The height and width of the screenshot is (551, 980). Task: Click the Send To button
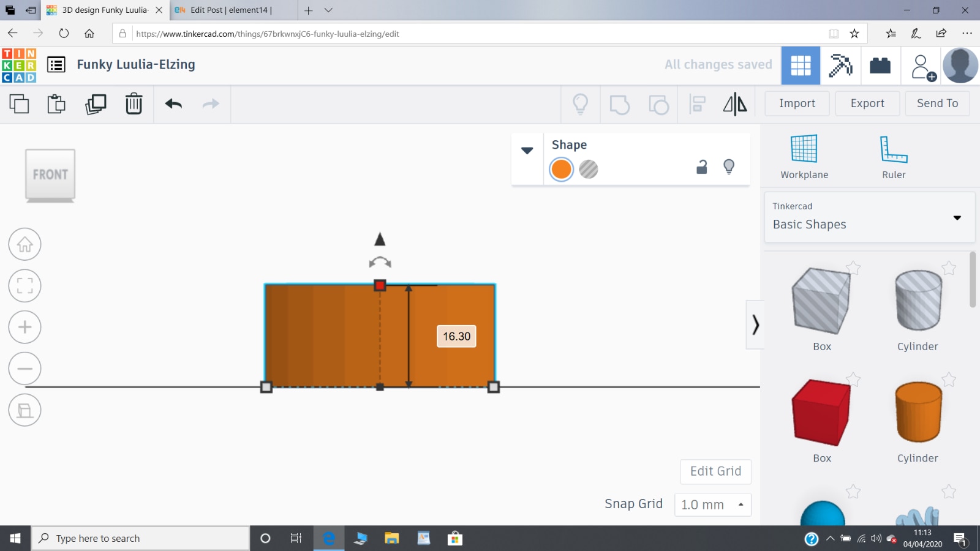pos(937,103)
